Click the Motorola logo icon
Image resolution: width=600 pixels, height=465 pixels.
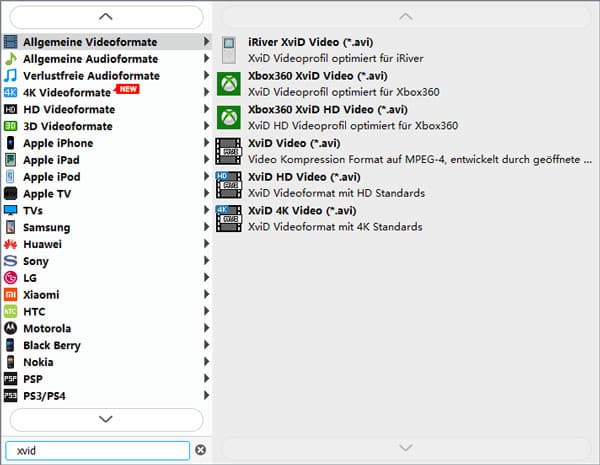coord(10,328)
